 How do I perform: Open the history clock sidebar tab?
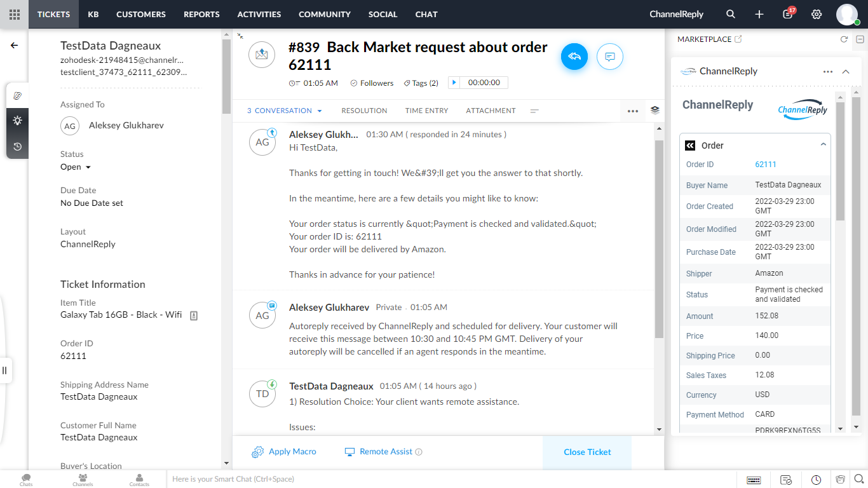pyautogui.click(x=17, y=147)
